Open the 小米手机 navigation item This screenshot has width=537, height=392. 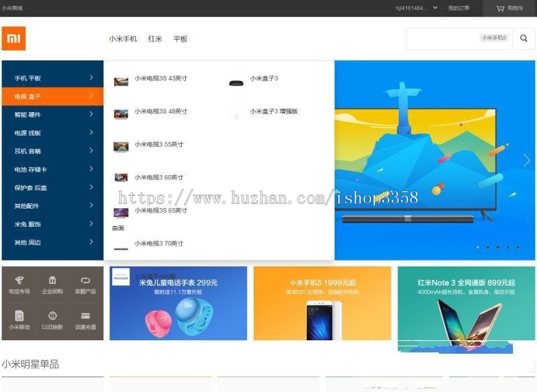coord(123,39)
